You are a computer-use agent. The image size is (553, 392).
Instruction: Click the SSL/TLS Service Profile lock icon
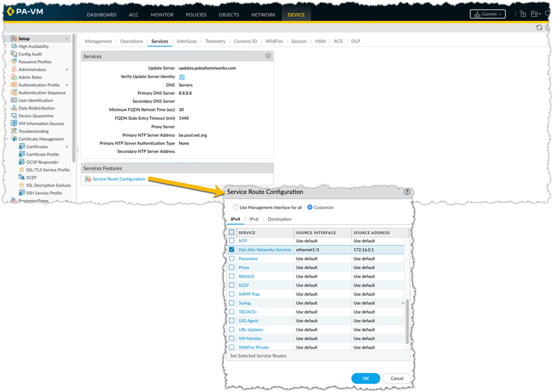[22, 170]
